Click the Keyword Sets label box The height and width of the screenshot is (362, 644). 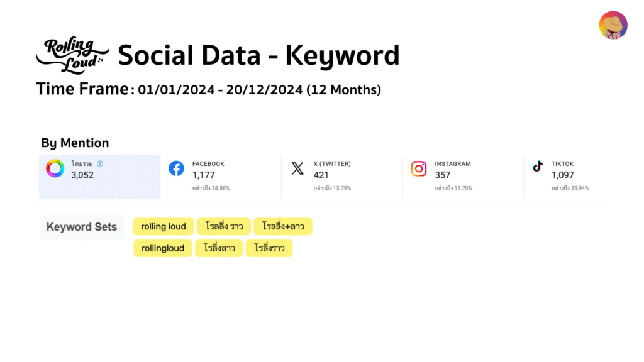coord(82,227)
